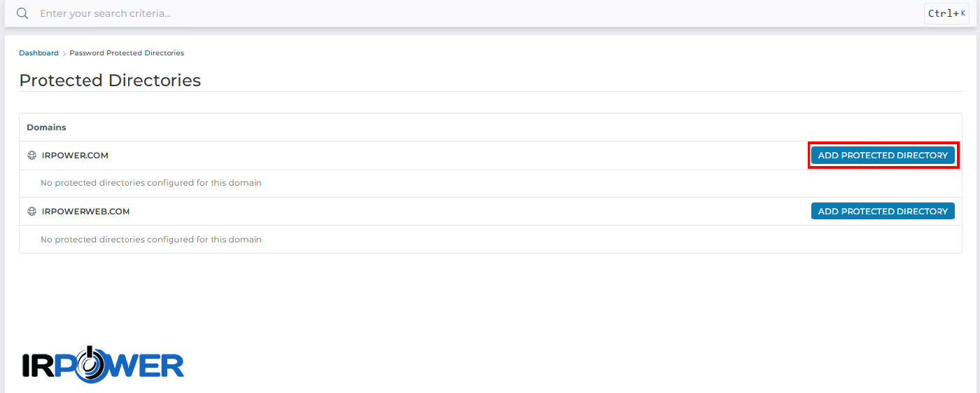The width and height of the screenshot is (980, 393).
Task: Add protected directory for IRPOWER.COM
Action: (883, 156)
